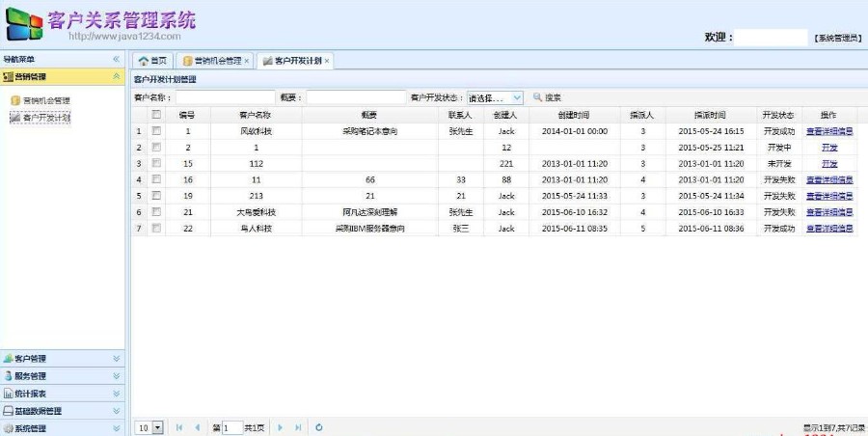Switch to the 首页 tab

point(152,61)
